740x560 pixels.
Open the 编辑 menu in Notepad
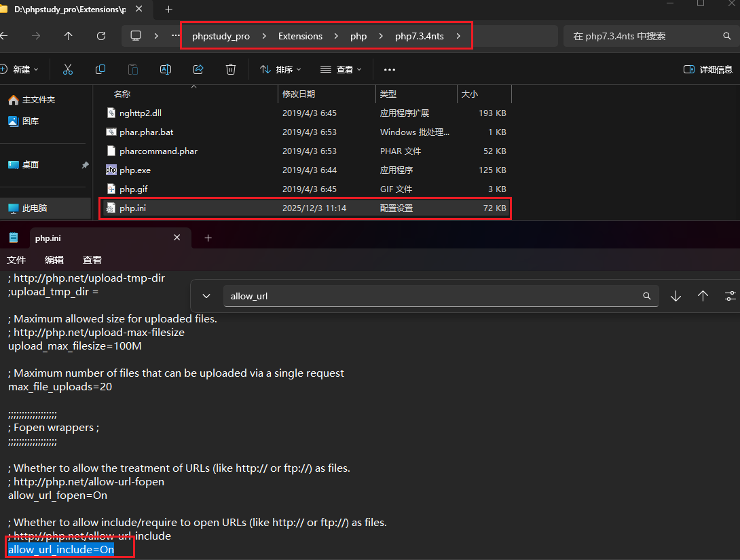click(54, 260)
